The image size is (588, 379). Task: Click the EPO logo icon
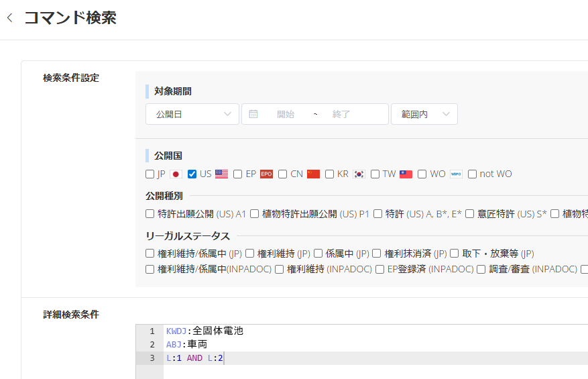click(x=266, y=174)
